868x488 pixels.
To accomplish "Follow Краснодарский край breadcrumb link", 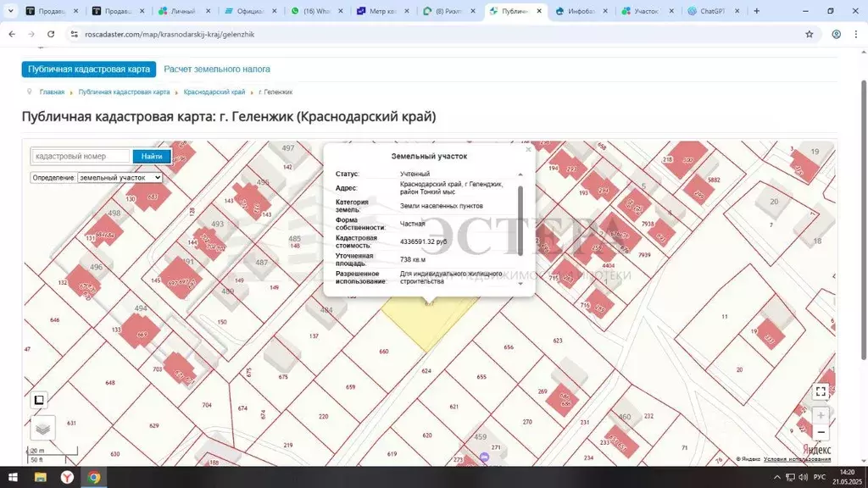I will [x=214, y=91].
